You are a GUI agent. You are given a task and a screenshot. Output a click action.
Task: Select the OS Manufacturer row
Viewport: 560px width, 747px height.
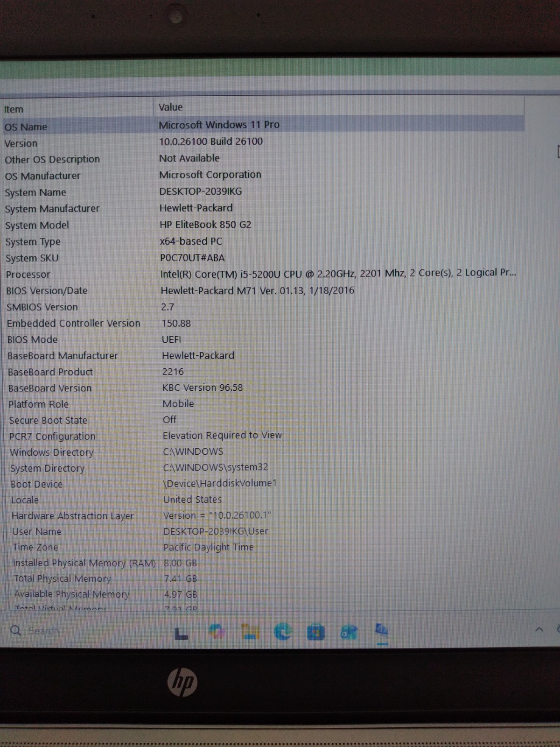tap(262, 176)
